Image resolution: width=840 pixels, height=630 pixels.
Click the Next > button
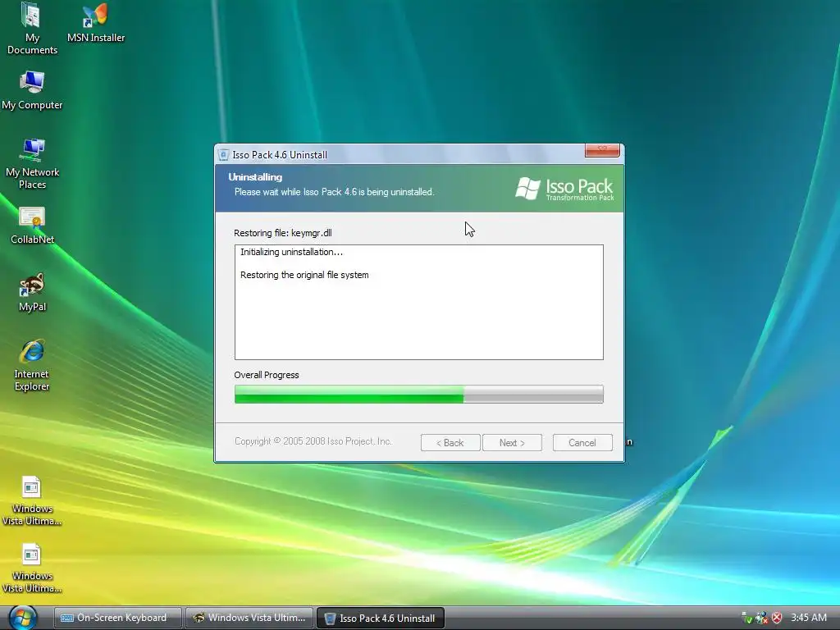[512, 442]
